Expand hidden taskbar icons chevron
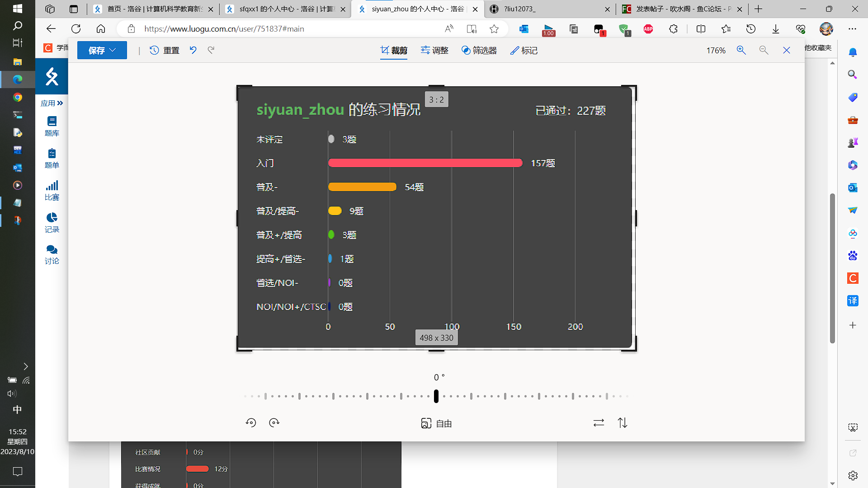The image size is (868, 488). (26, 366)
